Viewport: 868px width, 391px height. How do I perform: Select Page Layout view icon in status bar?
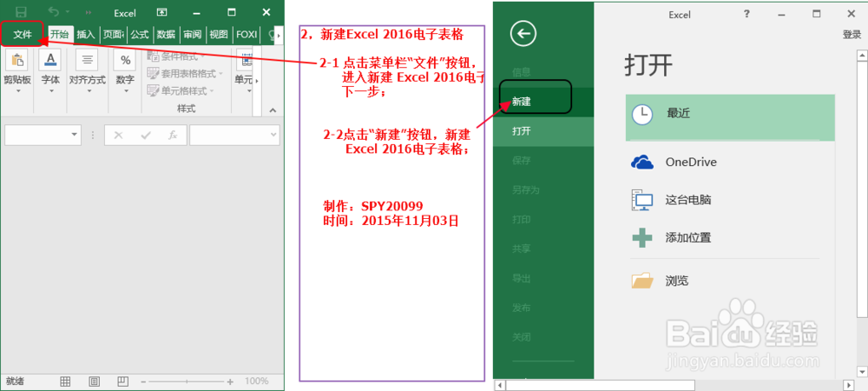point(94,381)
